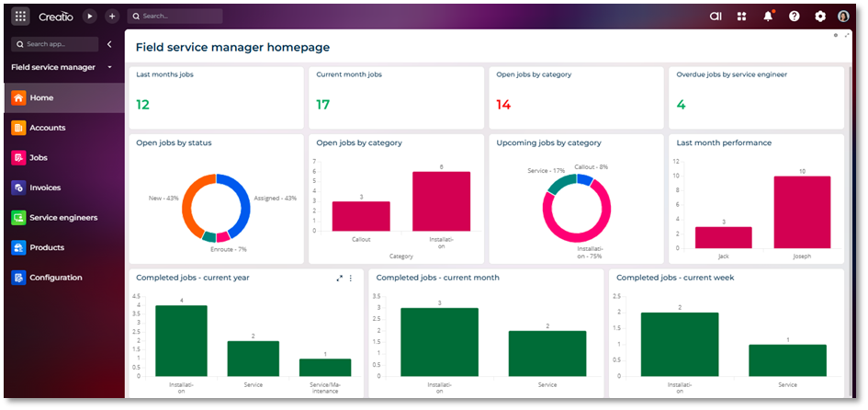Click the Joseph bar in Last month performance
The height and width of the screenshot is (410, 868).
(x=801, y=212)
